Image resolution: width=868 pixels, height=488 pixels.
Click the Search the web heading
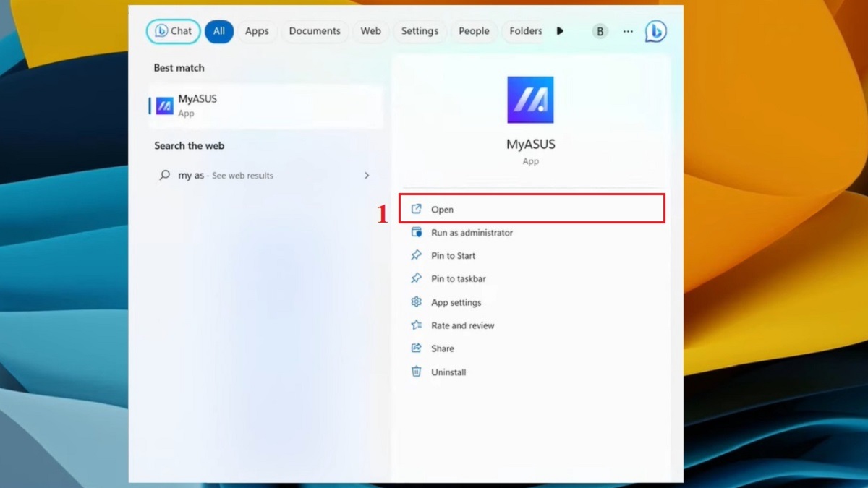[189, 145]
